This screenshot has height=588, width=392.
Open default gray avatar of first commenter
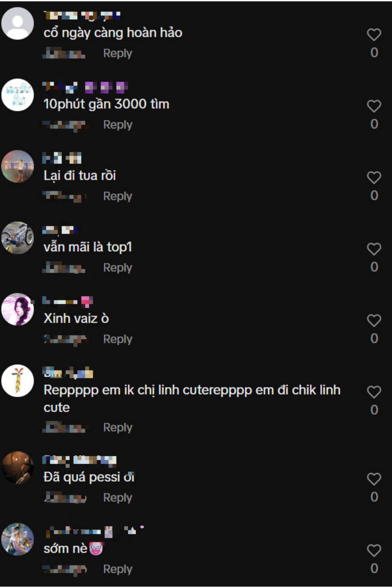click(x=18, y=24)
